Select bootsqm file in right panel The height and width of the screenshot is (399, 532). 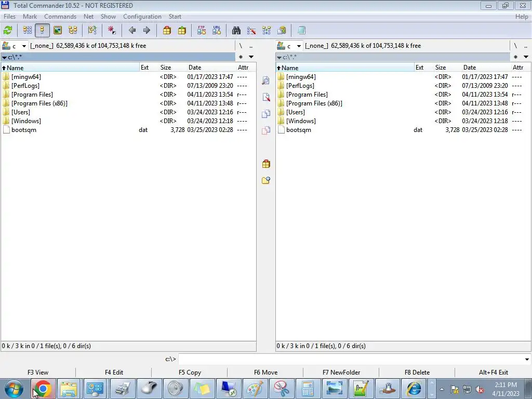pyautogui.click(x=403, y=129)
